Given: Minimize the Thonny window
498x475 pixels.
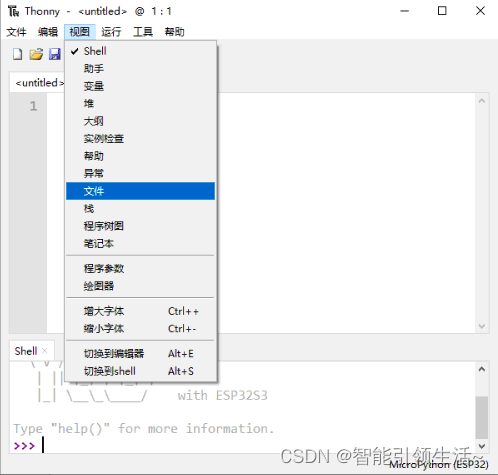Looking at the screenshot, I should coord(405,11).
